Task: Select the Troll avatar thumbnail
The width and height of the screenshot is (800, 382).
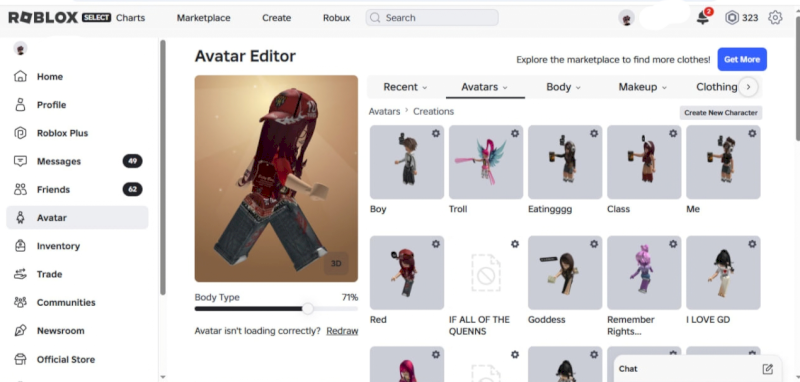Action: pyautogui.click(x=486, y=162)
